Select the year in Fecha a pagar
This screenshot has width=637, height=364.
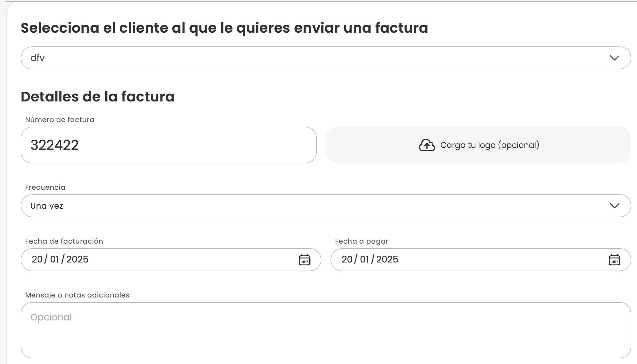[387, 259]
